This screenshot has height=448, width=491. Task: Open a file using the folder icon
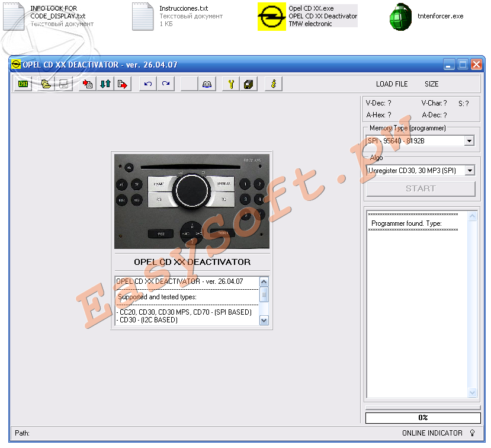pos(46,84)
